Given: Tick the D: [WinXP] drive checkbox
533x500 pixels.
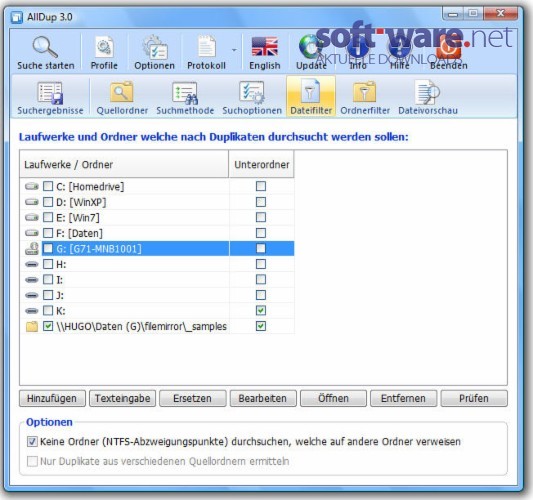Looking at the screenshot, I should [x=48, y=202].
